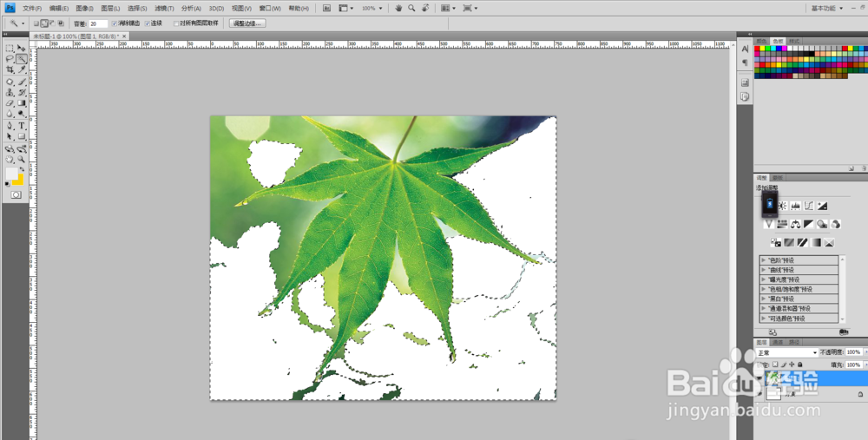Image resolution: width=868 pixels, height=440 pixels.
Task: Choose New selection mode
Action: [x=36, y=23]
